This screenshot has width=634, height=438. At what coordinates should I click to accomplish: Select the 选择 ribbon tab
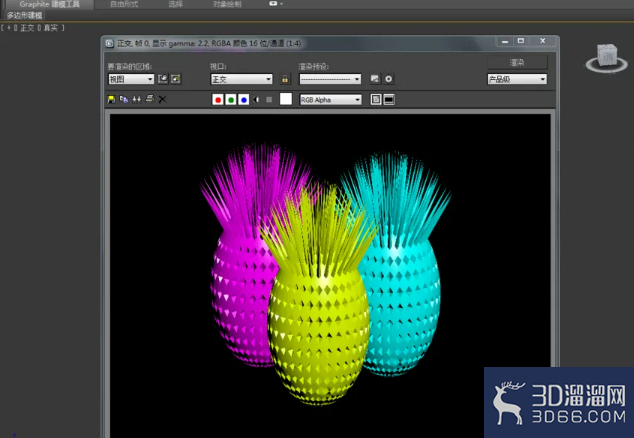175,4
